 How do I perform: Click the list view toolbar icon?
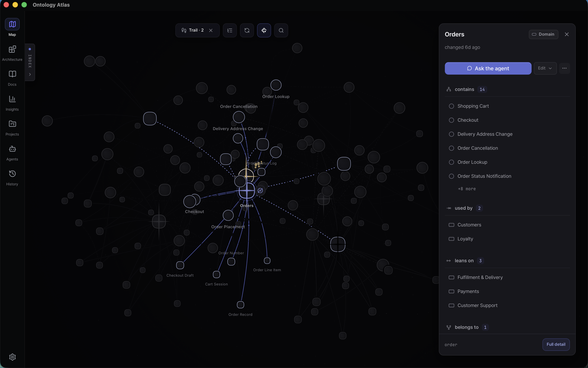230,30
